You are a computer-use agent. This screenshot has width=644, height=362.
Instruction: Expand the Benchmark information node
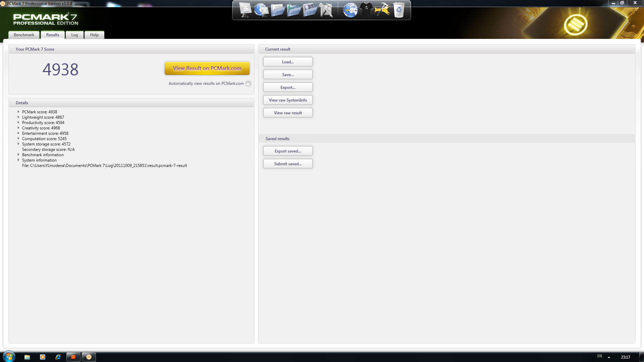pyautogui.click(x=18, y=155)
